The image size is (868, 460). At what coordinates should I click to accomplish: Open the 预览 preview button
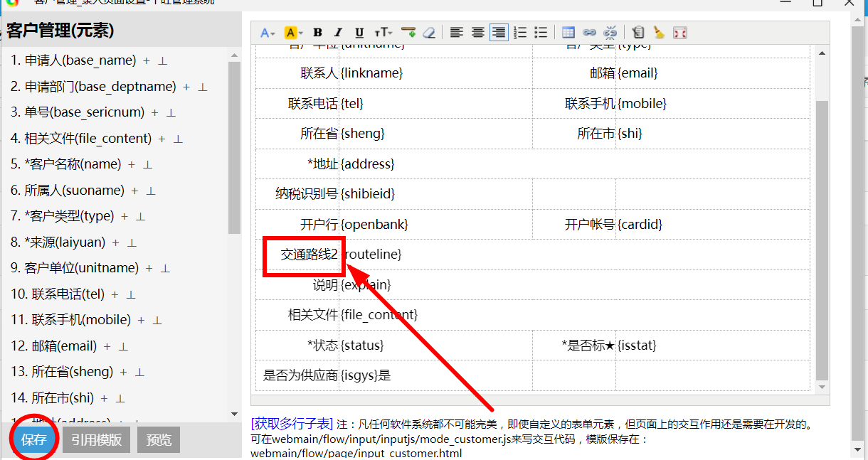coord(159,440)
